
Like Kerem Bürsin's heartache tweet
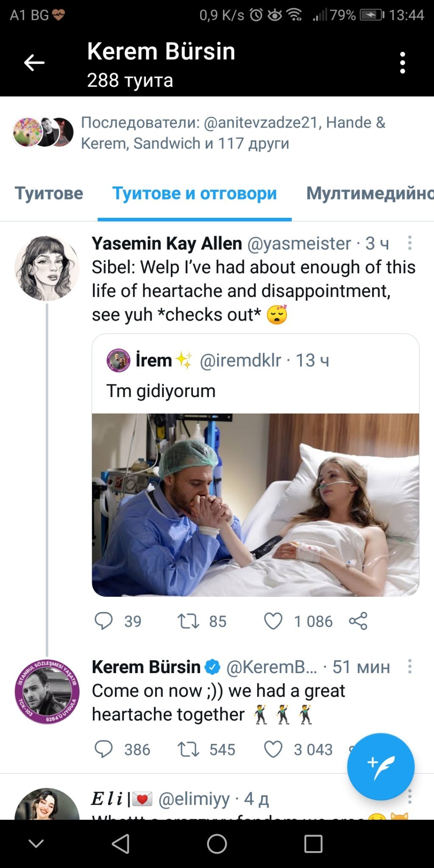point(273,749)
